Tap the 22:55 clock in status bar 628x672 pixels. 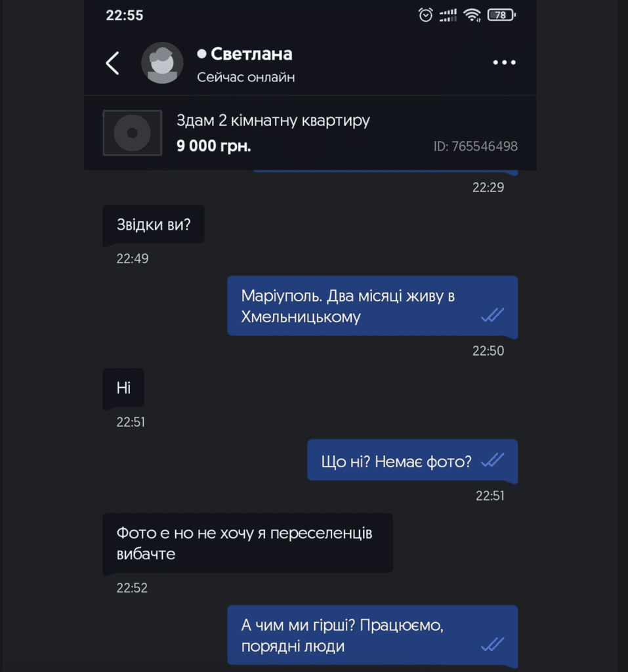(125, 15)
